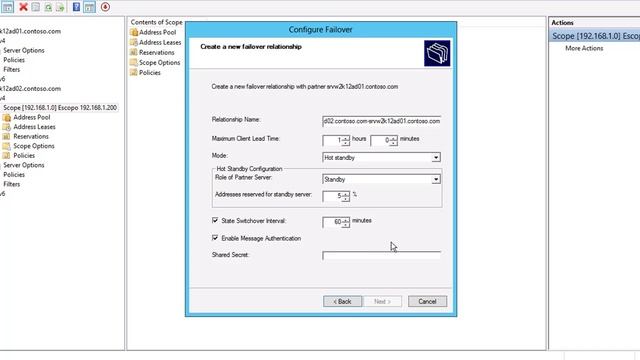Click the Address Pool folder icon in tree
The width and height of the screenshot is (640, 360).
(7, 118)
